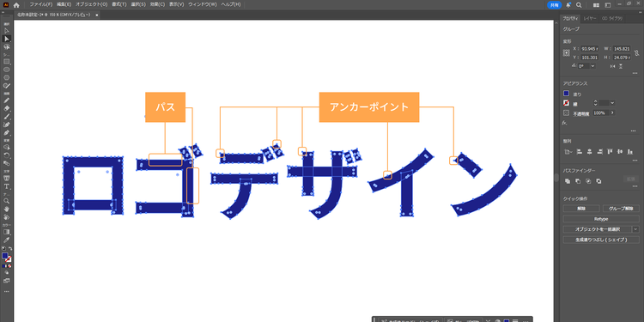
Task: Click 生成塗りつぶし(シェイプ) button
Action: (x=601, y=240)
